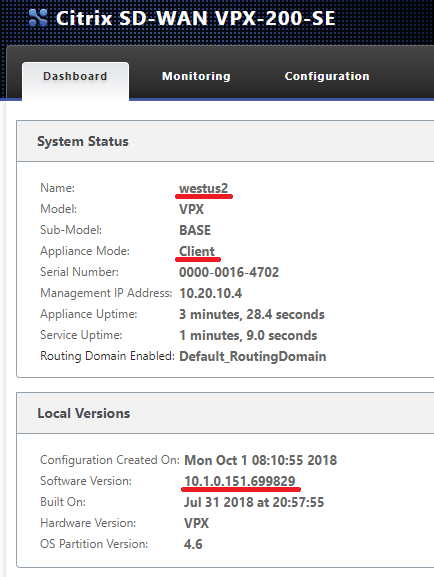Click the Model value VPX
This screenshot has width=434, height=577.
[191, 209]
